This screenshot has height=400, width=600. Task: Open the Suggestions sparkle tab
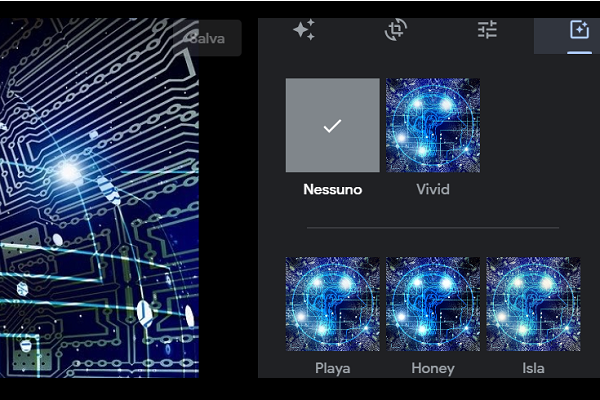tap(304, 29)
